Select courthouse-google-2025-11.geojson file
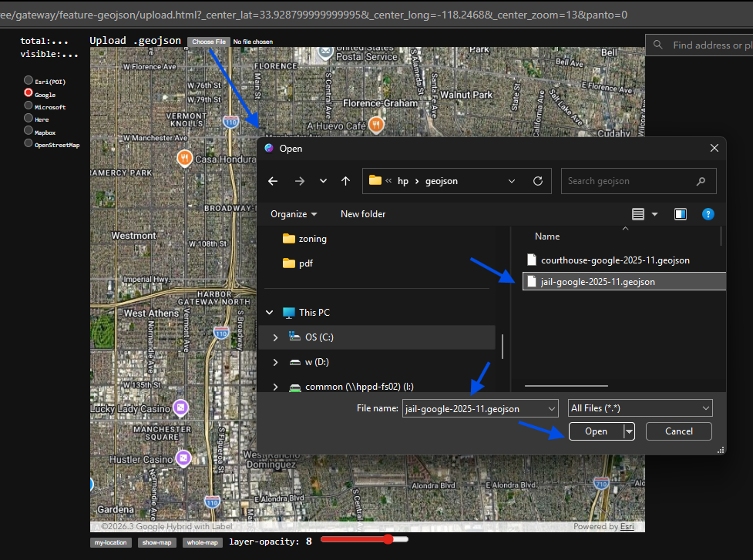Screen dimensions: 753x560 click(614, 260)
